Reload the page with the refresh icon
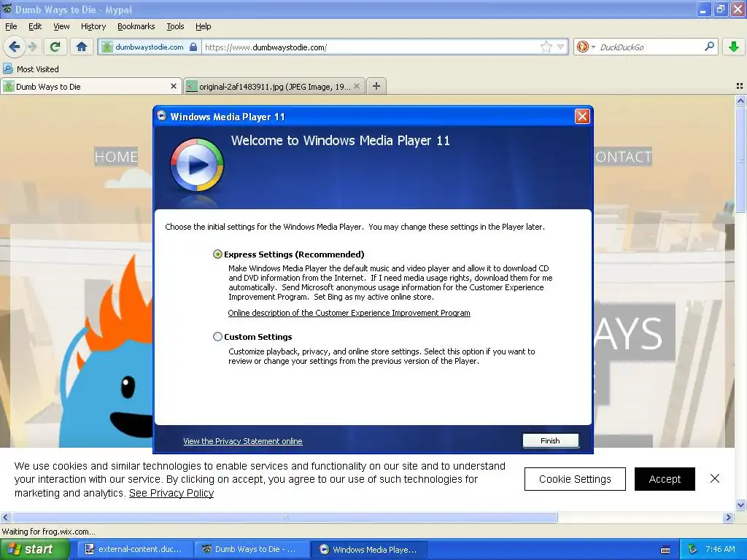 coord(55,47)
